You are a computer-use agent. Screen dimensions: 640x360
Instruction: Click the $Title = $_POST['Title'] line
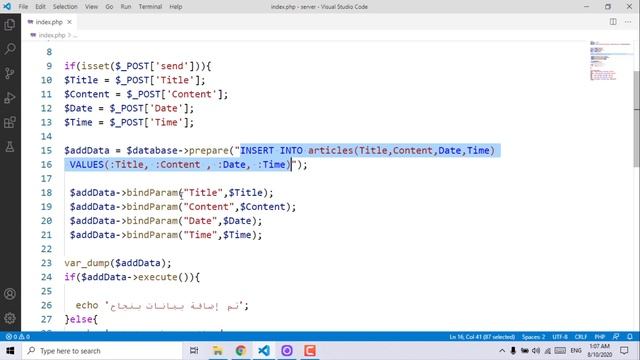pos(135,80)
